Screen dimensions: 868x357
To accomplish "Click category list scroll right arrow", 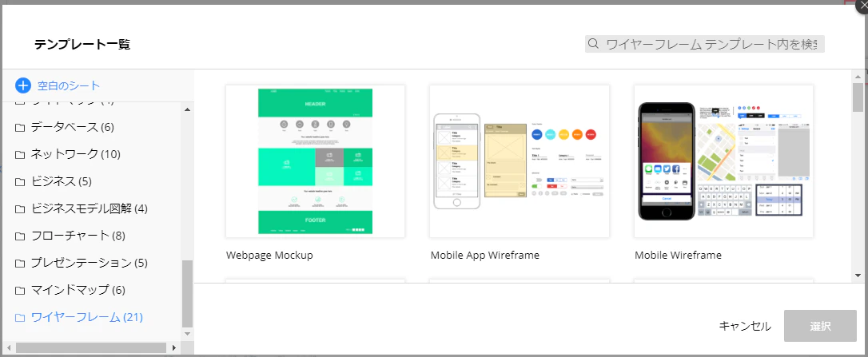I will click(x=173, y=348).
